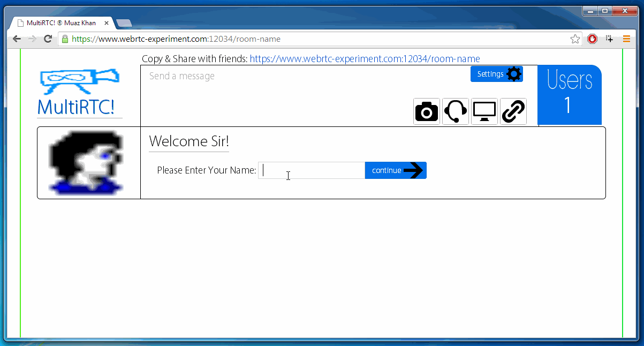Click the headset icon for audio call

[x=456, y=111]
